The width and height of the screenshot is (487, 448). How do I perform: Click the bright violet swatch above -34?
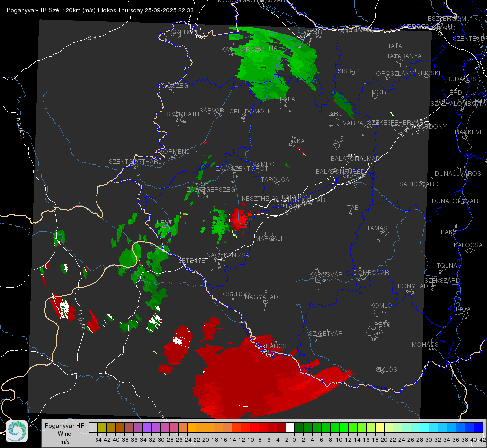coord(147,427)
